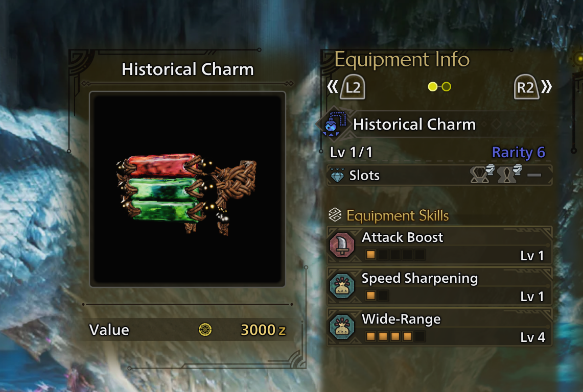
Task: Click the zenny coin icon beside Value
Action: coord(205,330)
